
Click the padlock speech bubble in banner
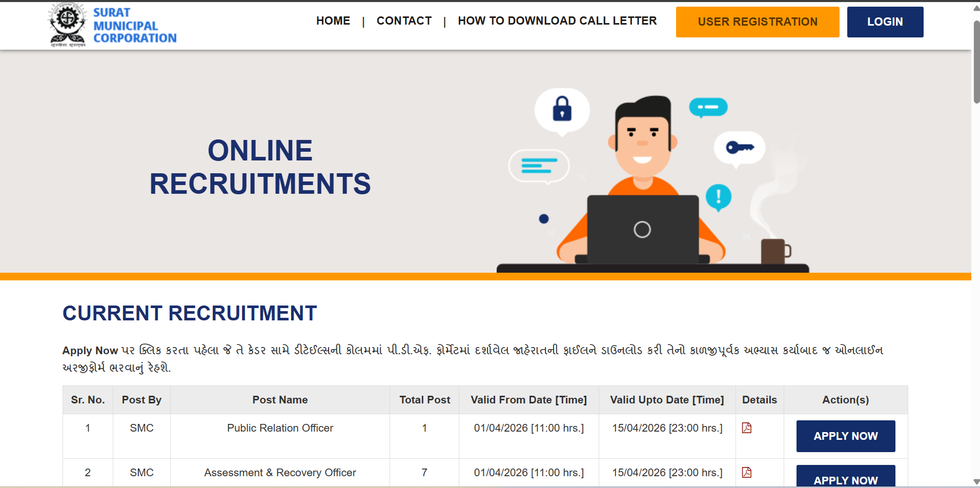coord(562,109)
